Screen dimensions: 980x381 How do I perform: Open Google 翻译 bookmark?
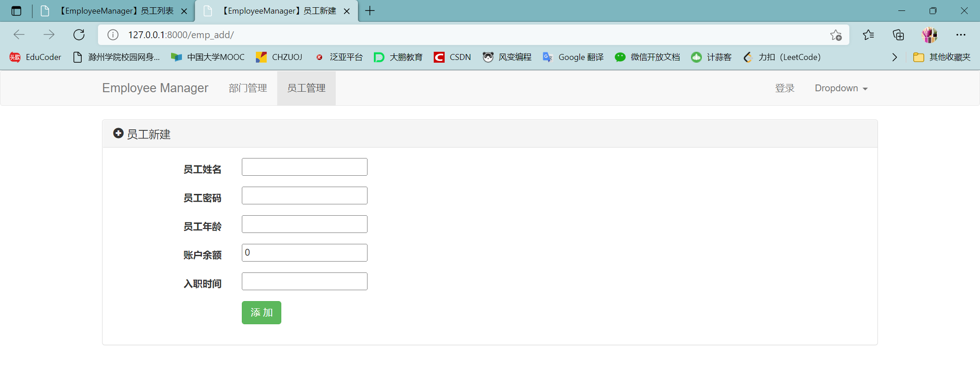[x=573, y=57]
